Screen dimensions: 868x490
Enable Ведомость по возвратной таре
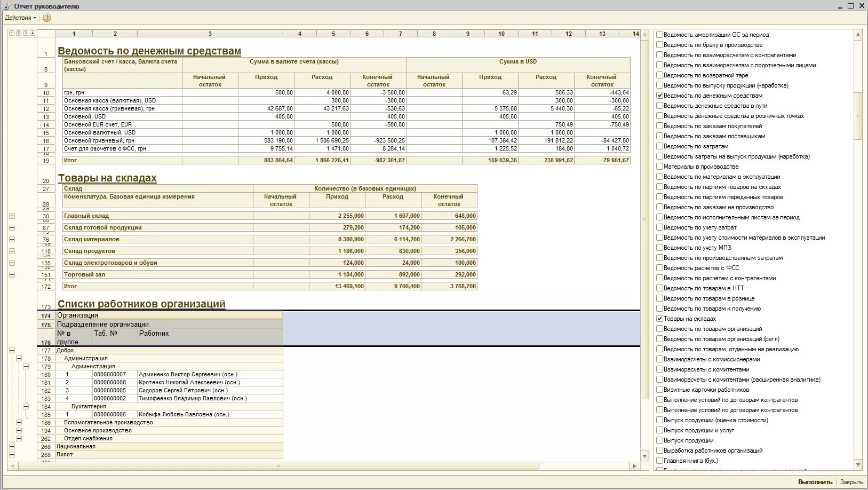point(660,75)
